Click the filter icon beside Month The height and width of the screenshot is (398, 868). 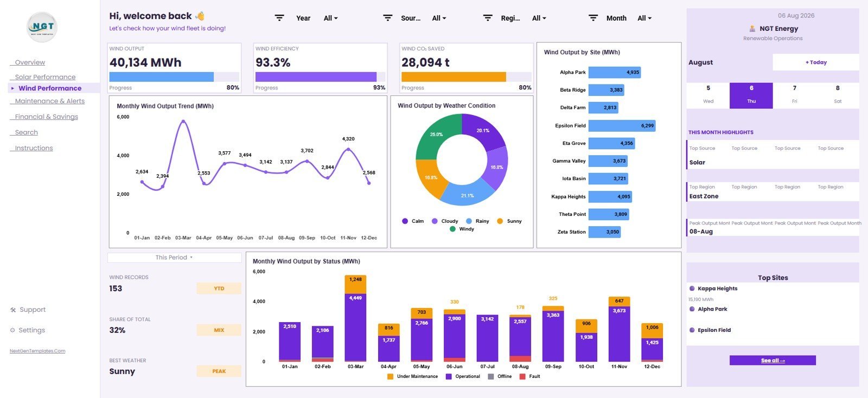pyautogui.click(x=593, y=18)
